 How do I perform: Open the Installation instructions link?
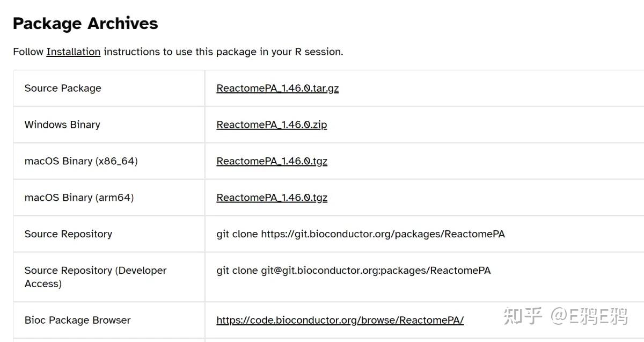click(74, 52)
